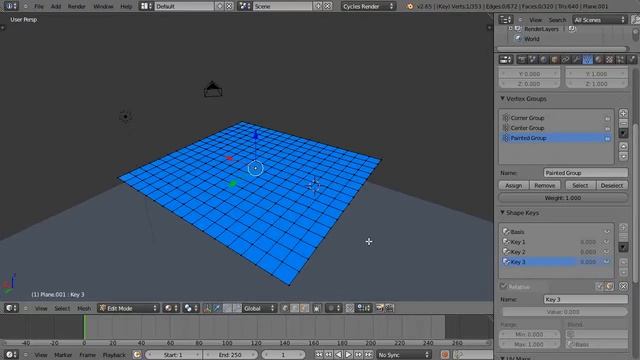Viewport: 640px width, 360px height.
Task: Render an OpenGL image of viewport
Action: click(380, 308)
